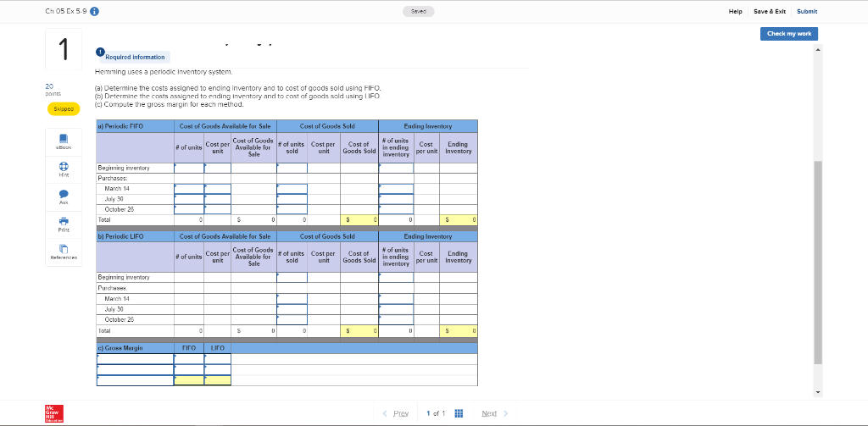This screenshot has height=426, width=868.
Task: Click LIFO Beginning inventory units sold field
Action: (292, 277)
